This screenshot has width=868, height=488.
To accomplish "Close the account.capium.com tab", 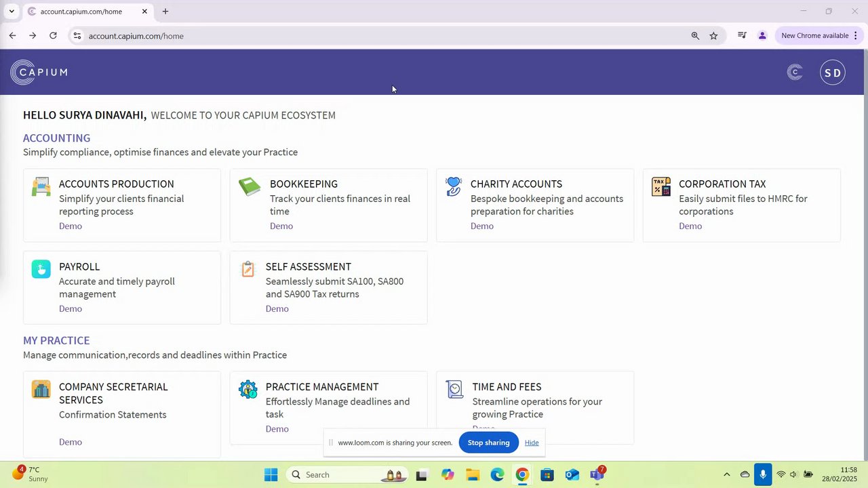I will pyautogui.click(x=144, y=12).
